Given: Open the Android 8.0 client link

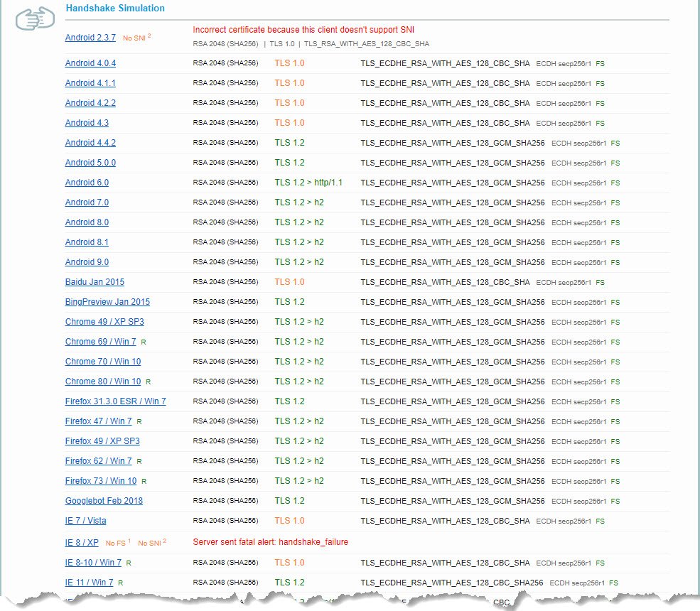Looking at the screenshot, I should coord(87,222).
